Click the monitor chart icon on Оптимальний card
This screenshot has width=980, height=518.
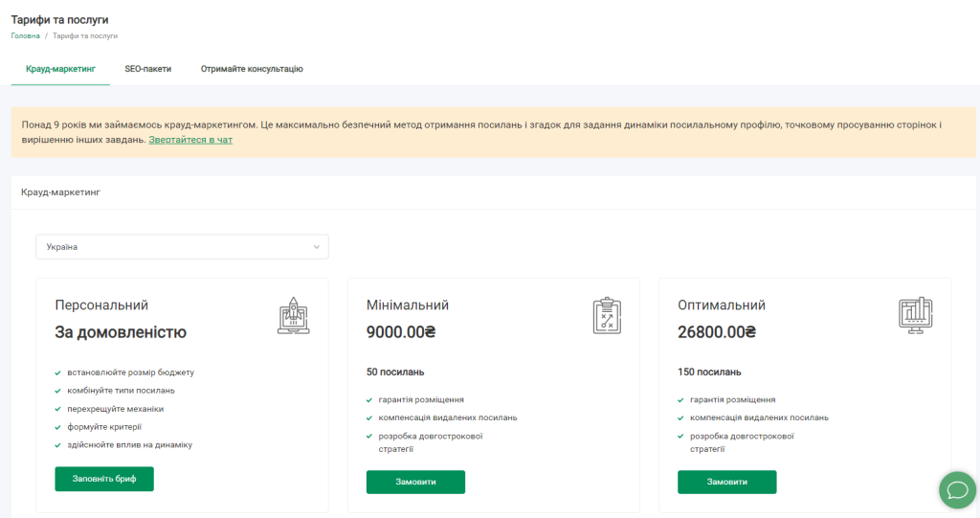(x=916, y=315)
